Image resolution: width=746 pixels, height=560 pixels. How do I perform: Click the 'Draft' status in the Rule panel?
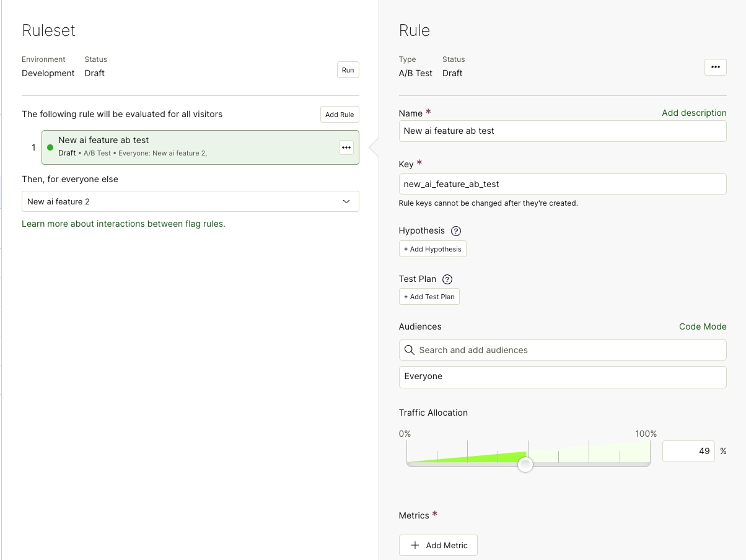[452, 73]
